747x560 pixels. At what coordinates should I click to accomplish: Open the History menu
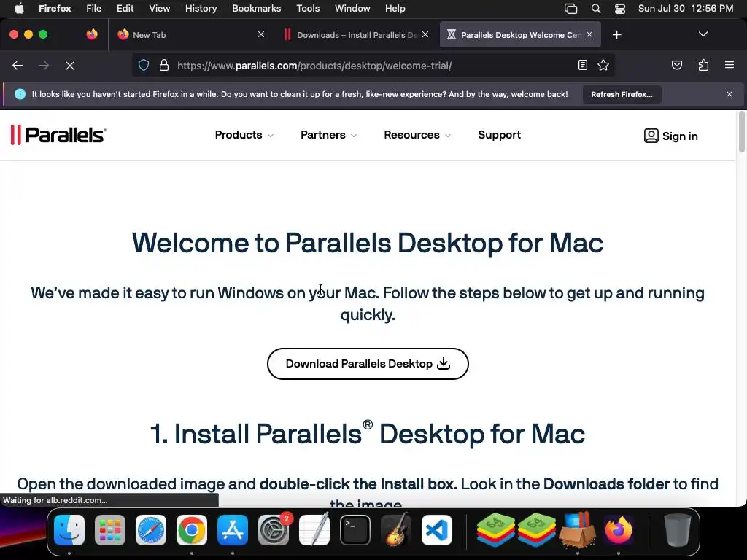(x=201, y=9)
